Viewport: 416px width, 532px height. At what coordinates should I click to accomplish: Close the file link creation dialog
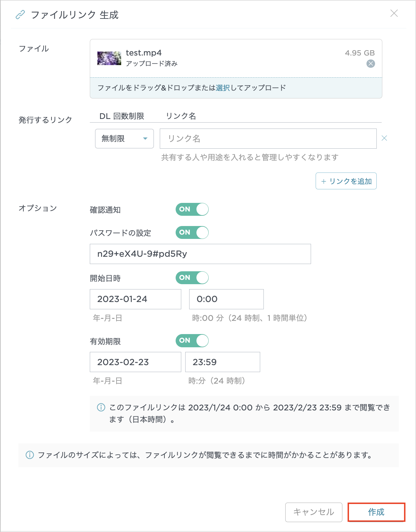394,14
